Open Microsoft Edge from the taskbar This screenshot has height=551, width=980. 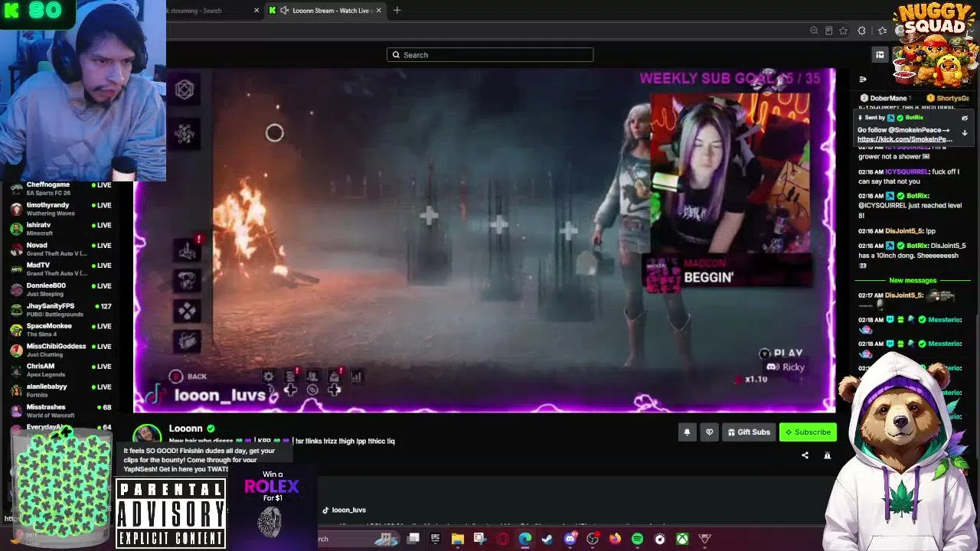tap(524, 539)
